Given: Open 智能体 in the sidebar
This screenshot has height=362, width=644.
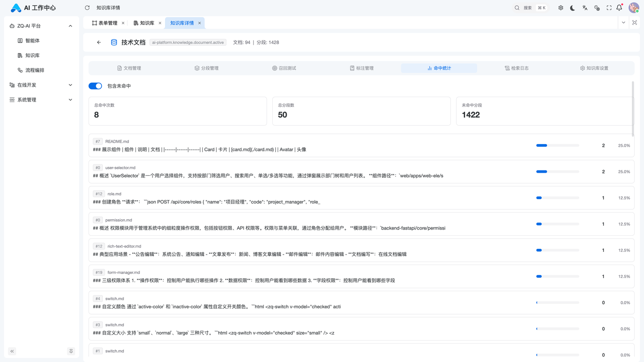Looking at the screenshot, I should [x=41, y=41].
